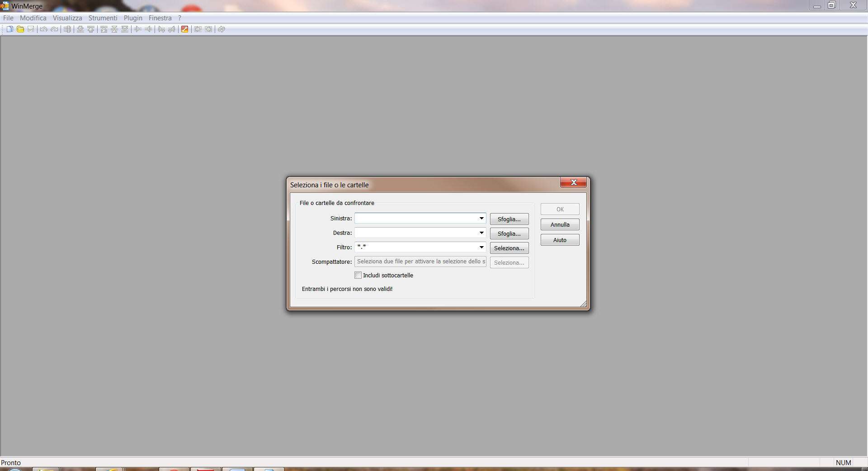Image resolution: width=868 pixels, height=471 pixels.
Task: Expand the Destra path dropdown arrow
Action: pyautogui.click(x=481, y=233)
